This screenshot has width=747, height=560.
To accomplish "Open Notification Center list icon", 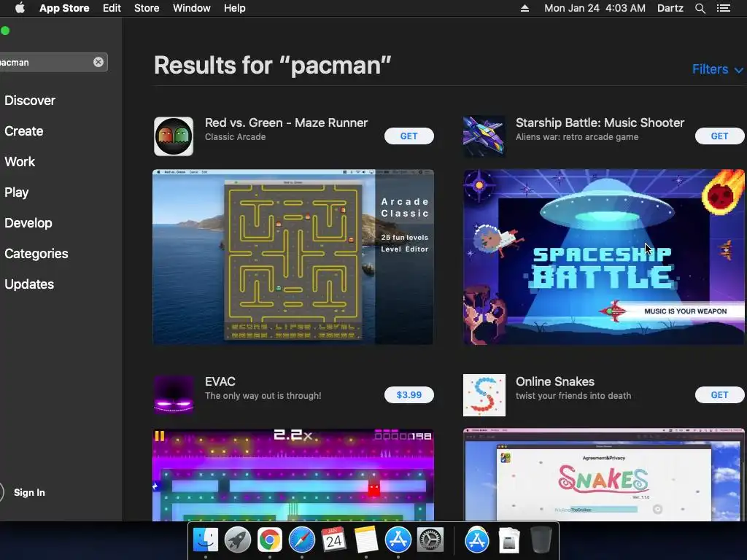I will tap(724, 8).
